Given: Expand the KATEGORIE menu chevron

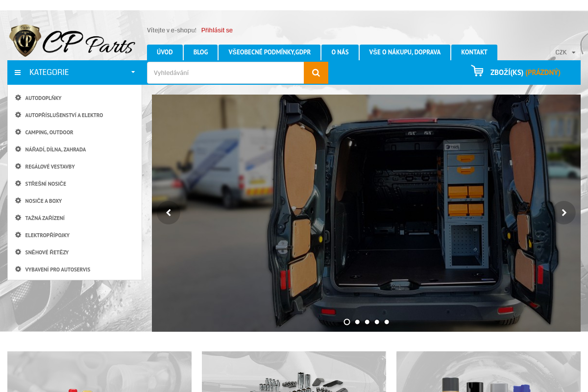Looking at the screenshot, I should [132, 72].
